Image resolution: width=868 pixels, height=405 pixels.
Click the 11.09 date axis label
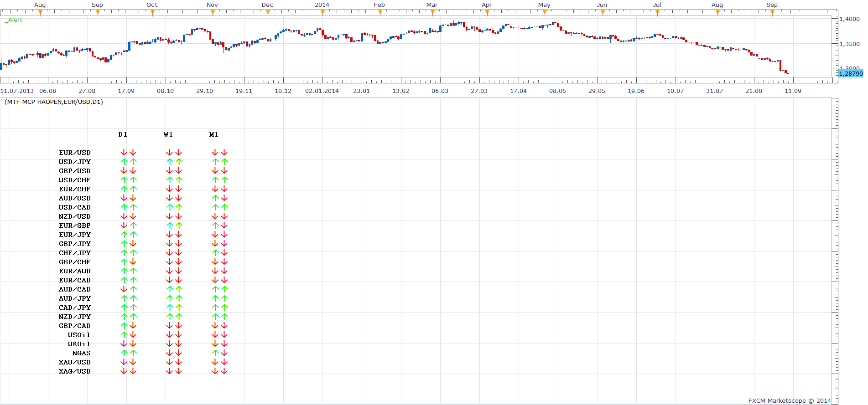793,91
